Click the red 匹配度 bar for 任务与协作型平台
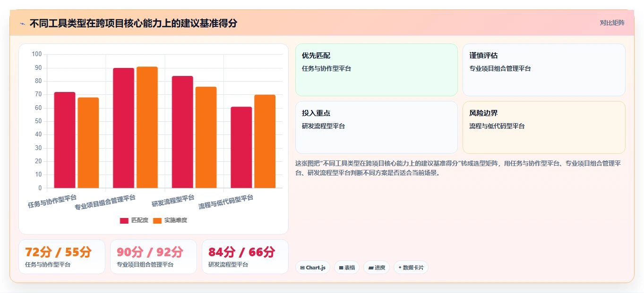This screenshot has height=293, width=644. click(x=65, y=140)
